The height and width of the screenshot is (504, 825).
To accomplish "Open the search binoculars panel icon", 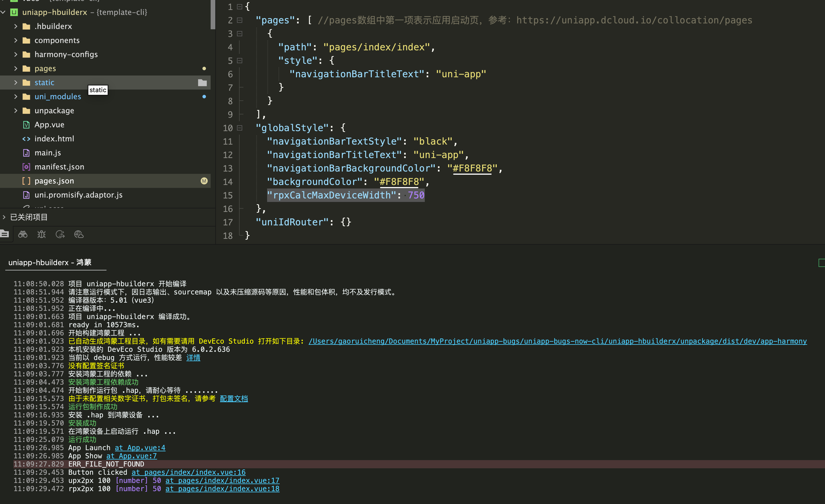I will (23, 234).
